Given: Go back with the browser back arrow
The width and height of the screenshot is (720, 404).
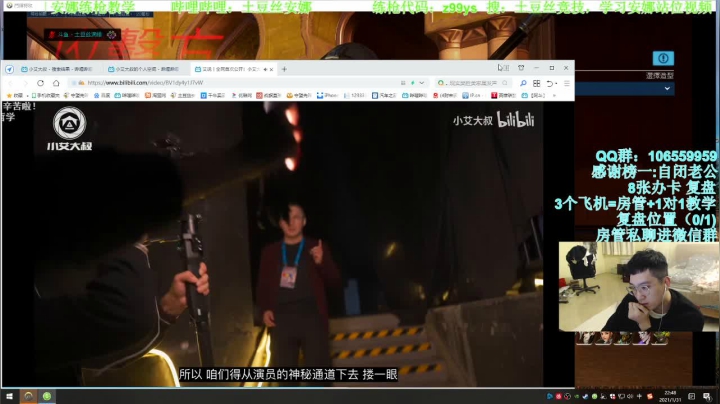Looking at the screenshot, I should [x=11, y=83].
